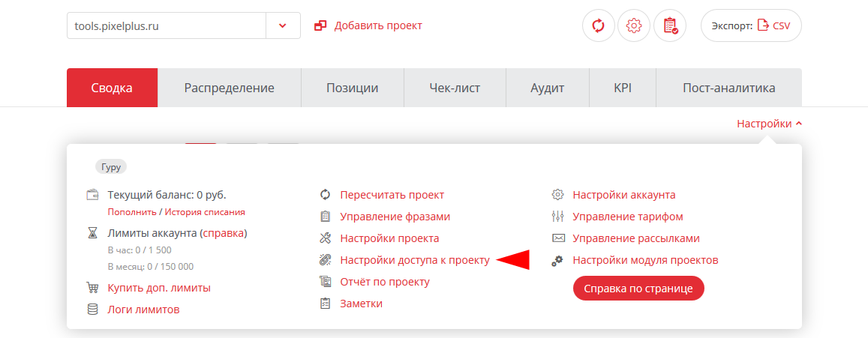Click the wallet icon beside current balance

pos(93,195)
